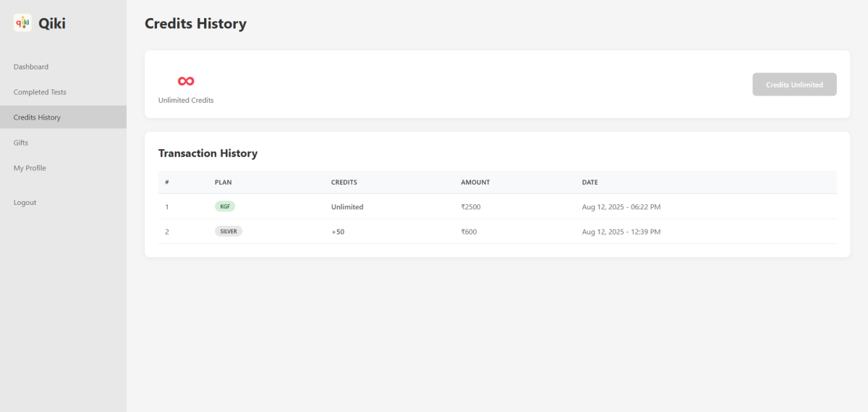Open the Gifts section
The width and height of the screenshot is (868, 412).
click(21, 143)
